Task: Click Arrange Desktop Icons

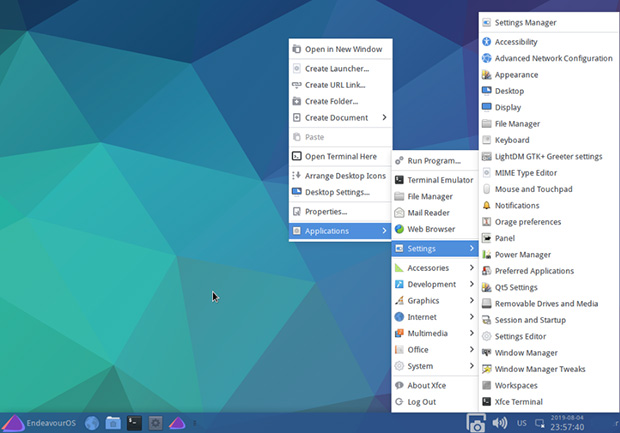Action: [340, 176]
